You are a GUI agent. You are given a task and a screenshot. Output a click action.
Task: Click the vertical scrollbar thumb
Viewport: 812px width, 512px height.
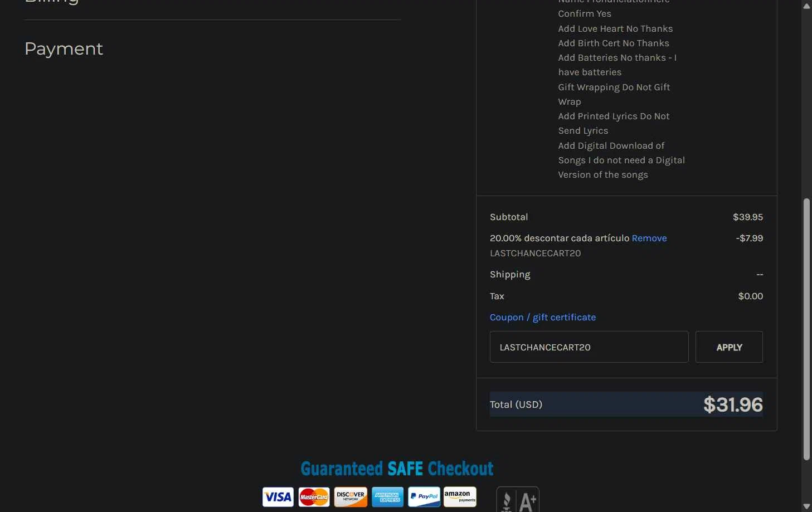pos(806,329)
